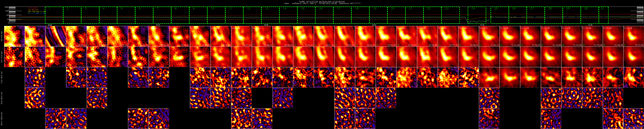Choose interval 12 in the light curve plot
The height and width of the screenshot is (129, 644).
coord(252,15)
